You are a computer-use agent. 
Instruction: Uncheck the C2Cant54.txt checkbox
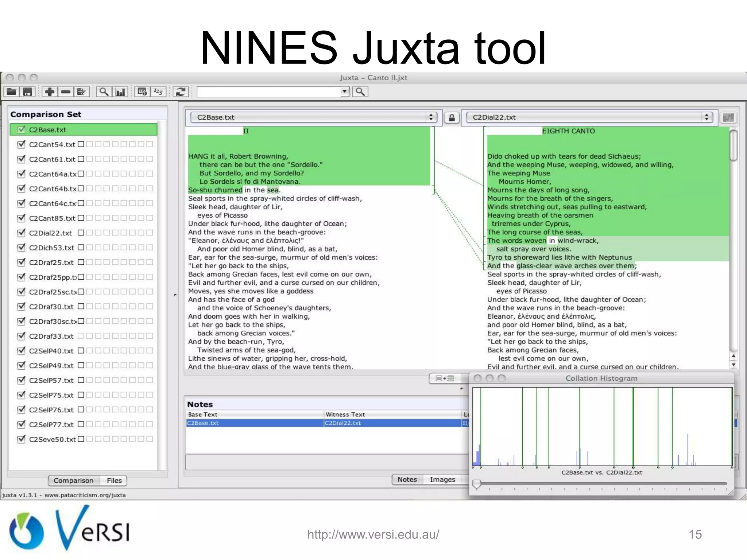pos(21,144)
